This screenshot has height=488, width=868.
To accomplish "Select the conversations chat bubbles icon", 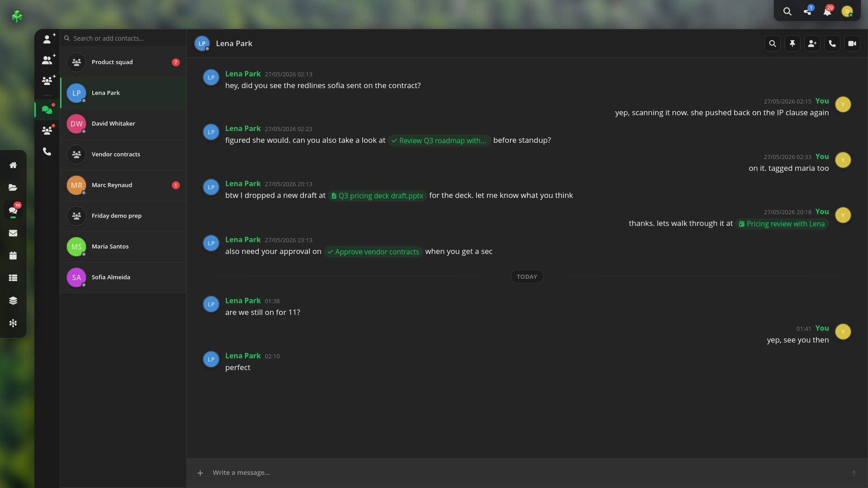I will tap(47, 109).
